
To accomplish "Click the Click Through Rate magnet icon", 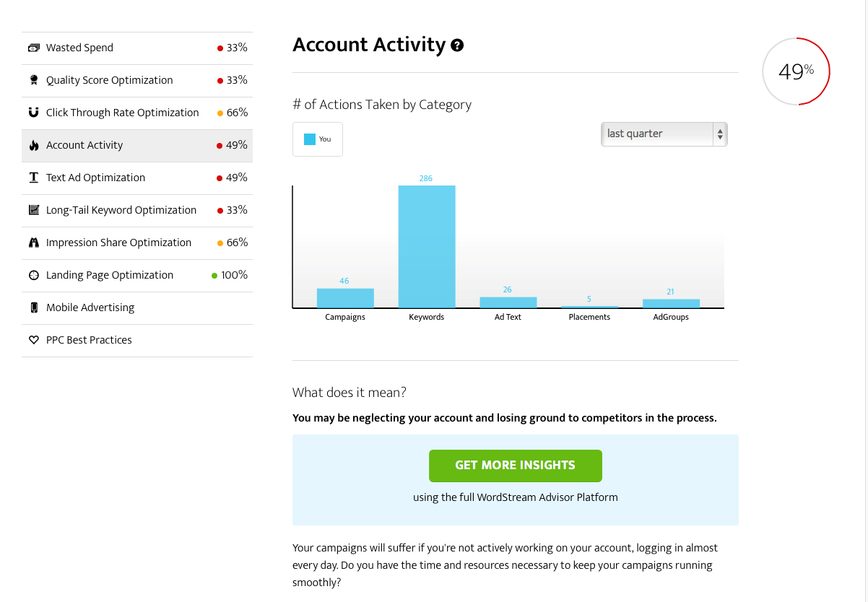I will (x=33, y=113).
